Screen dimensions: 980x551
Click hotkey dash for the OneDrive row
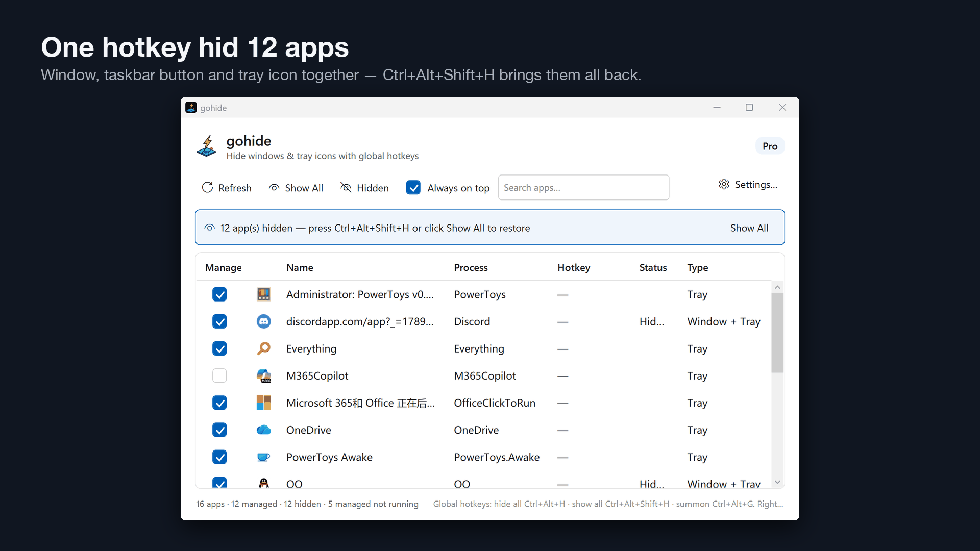pos(562,431)
